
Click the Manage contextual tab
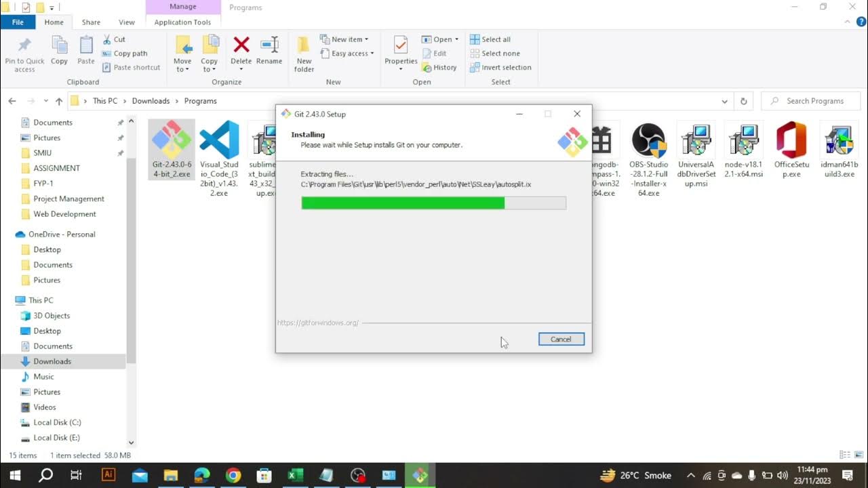coord(183,7)
